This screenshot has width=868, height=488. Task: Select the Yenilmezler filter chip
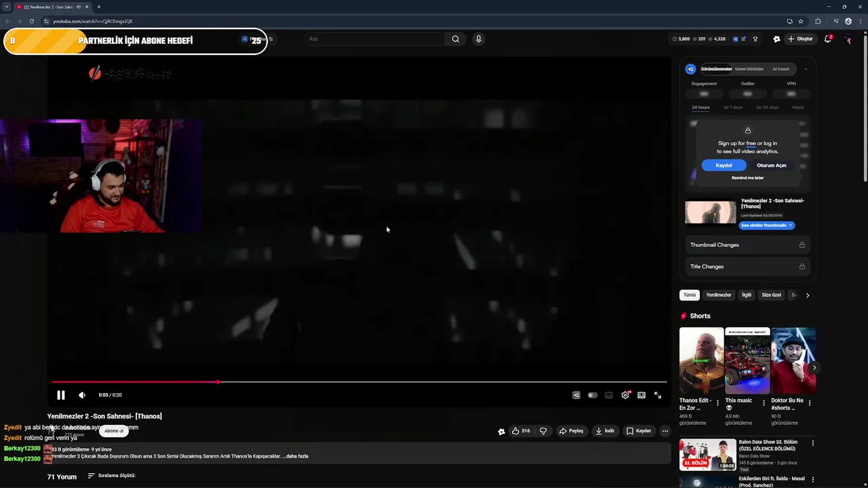click(x=719, y=296)
